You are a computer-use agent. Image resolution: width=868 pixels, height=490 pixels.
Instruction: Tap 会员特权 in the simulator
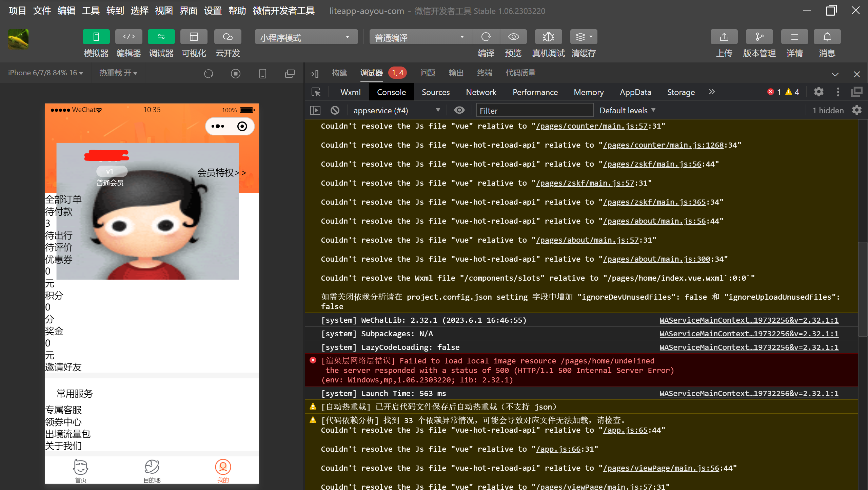pyautogui.click(x=222, y=173)
